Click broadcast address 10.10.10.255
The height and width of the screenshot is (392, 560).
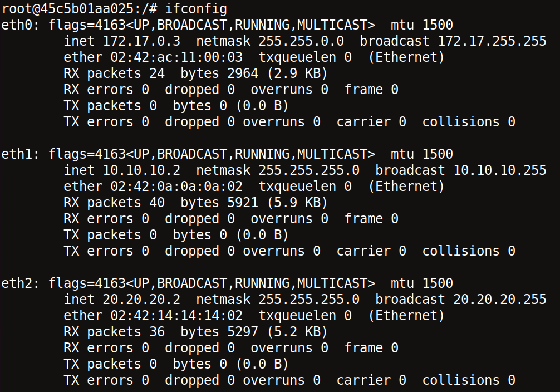click(500, 170)
